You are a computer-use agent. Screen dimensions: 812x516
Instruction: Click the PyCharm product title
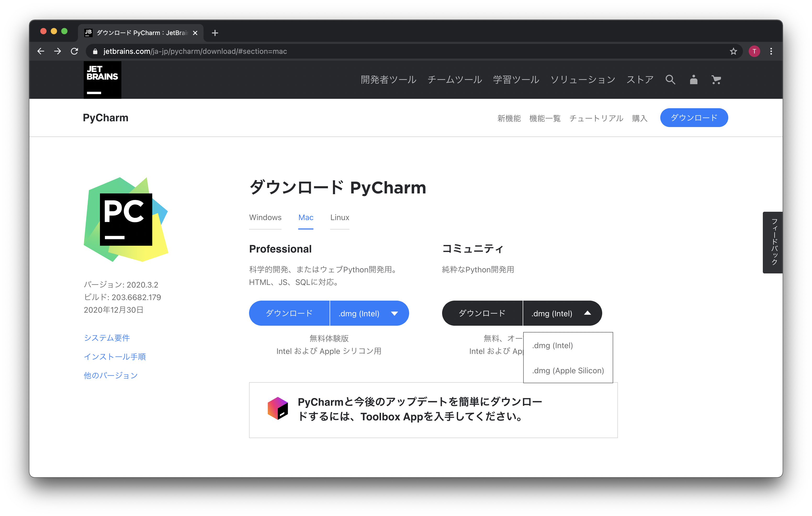tap(105, 118)
